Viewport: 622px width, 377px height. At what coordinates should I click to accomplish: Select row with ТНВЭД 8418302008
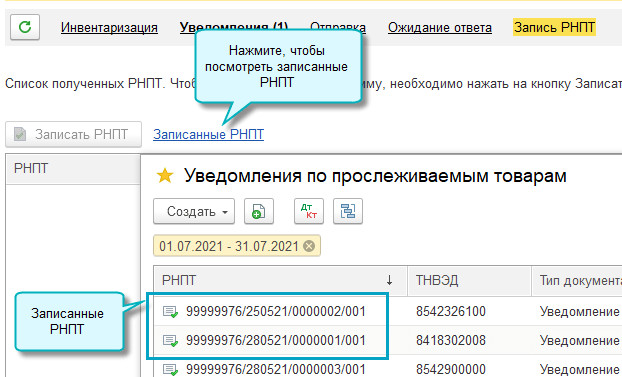(388, 340)
